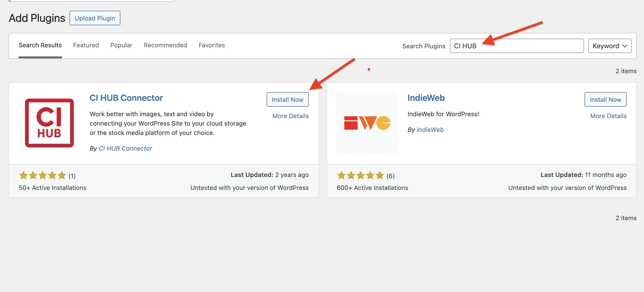Click the CI HUB Connector logo icon

[49, 123]
